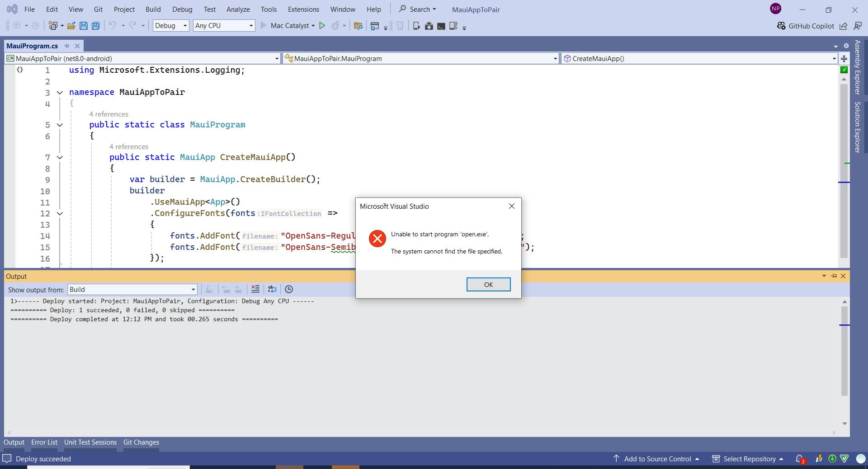This screenshot has width=868, height=469.
Task: Close the MauiProgram.cs tab
Action: 77,46
